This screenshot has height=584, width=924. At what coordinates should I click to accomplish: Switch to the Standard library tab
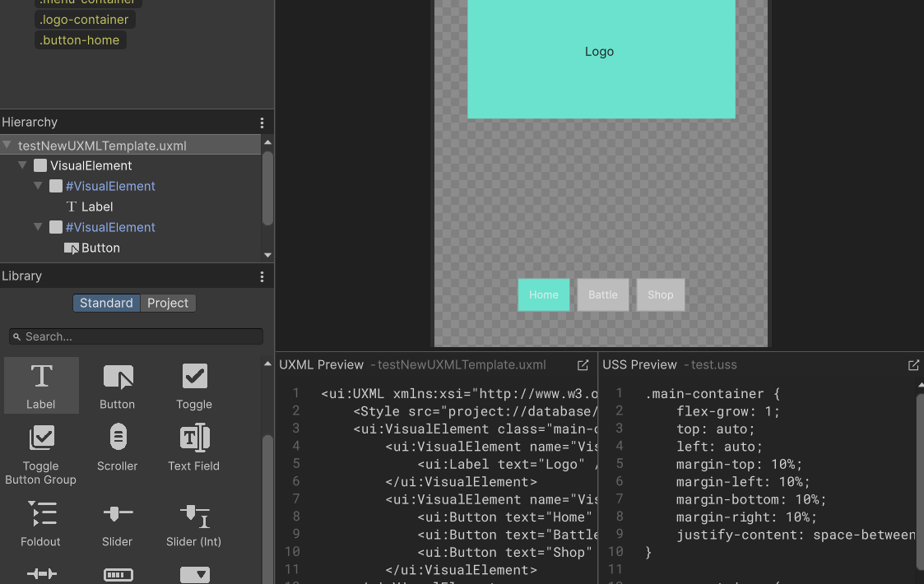pyautogui.click(x=106, y=303)
